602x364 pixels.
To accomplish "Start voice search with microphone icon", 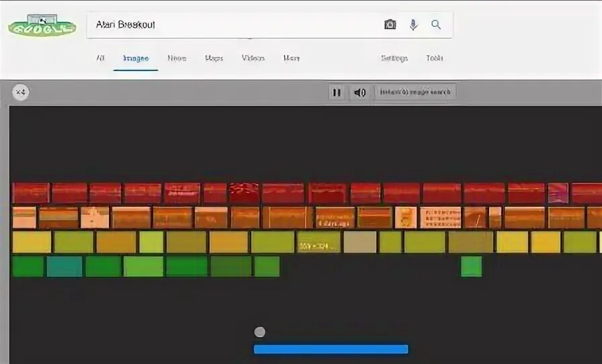I will click(413, 25).
